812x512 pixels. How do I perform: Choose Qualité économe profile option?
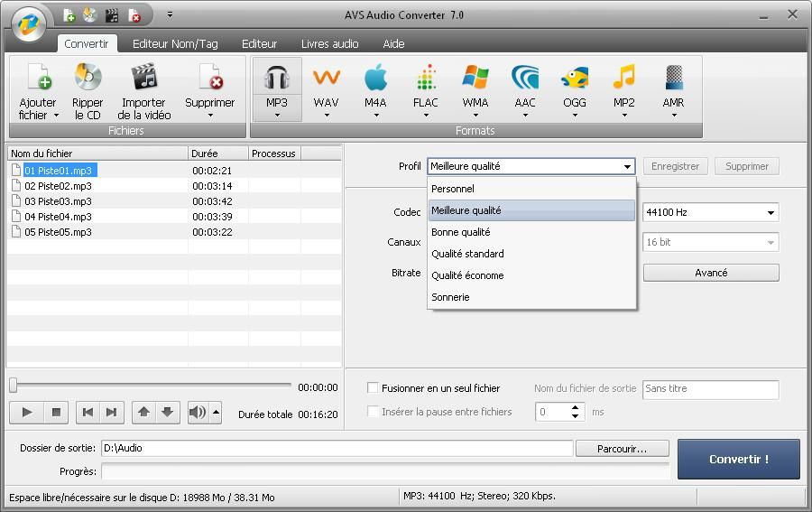(x=531, y=275)
